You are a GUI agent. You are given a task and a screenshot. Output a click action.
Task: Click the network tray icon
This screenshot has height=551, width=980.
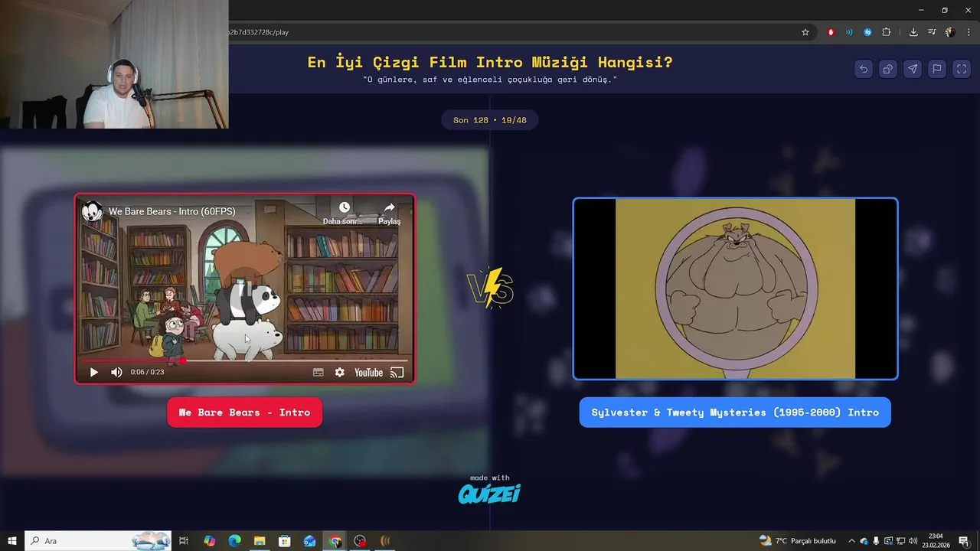pos(901,541)
